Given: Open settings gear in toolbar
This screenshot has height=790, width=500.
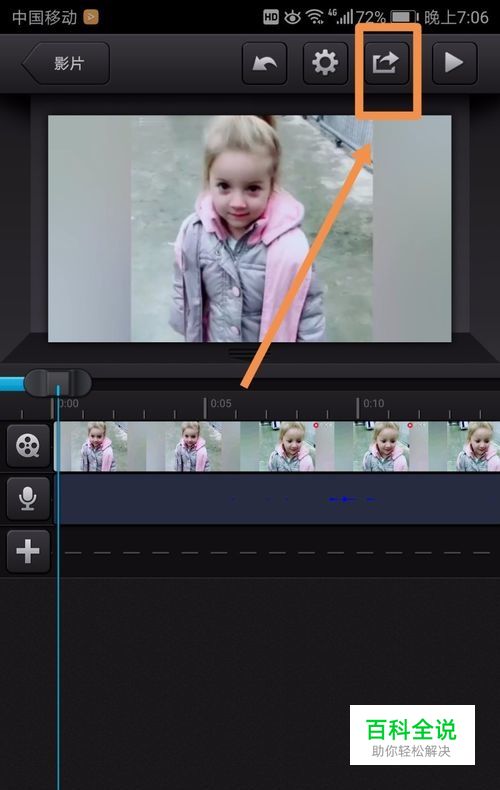Looking at the screenshot, I should [325, 63].
